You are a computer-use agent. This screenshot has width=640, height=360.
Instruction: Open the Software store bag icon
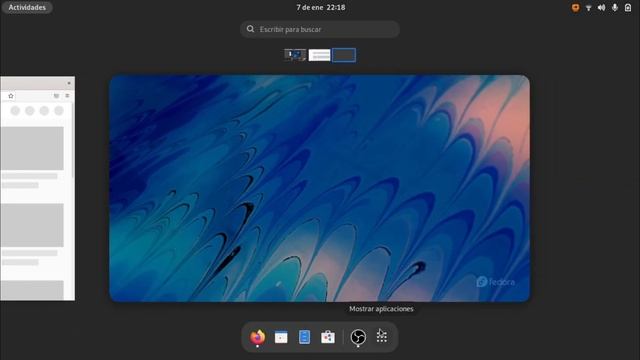coord(328,337)
